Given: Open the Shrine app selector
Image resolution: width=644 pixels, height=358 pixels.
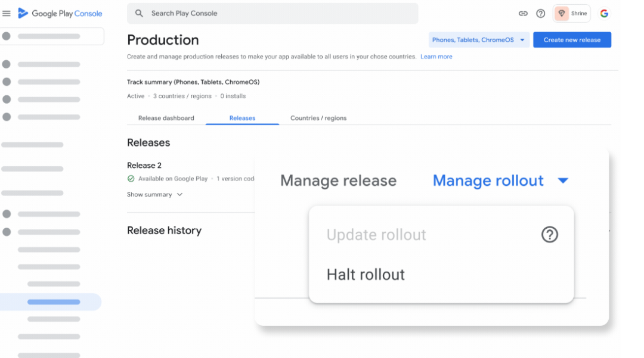Looking at the screenshot, I should click(x=571, y=14).
